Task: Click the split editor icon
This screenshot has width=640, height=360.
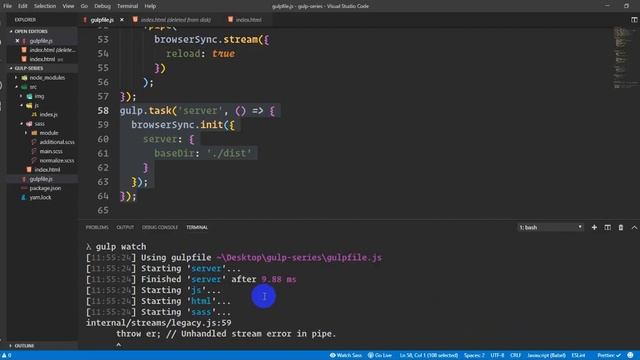Action: 634,20
